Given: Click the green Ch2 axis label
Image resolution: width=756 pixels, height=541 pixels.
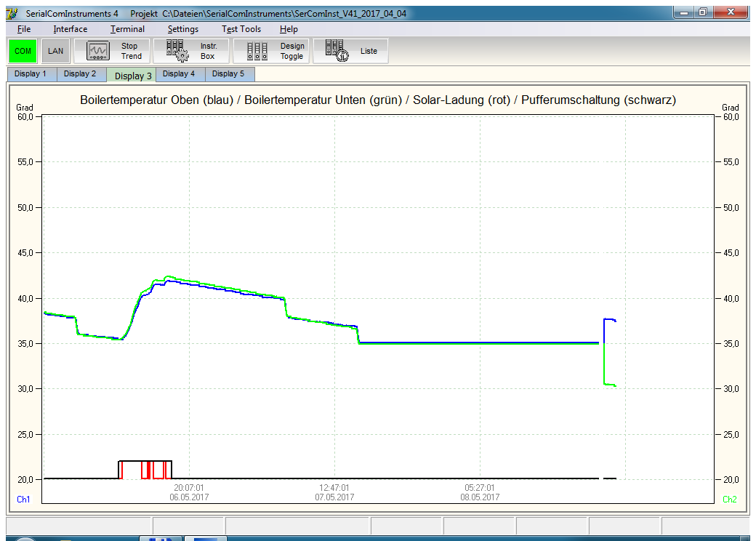Looking at the screenshot, I should point(730,500).
